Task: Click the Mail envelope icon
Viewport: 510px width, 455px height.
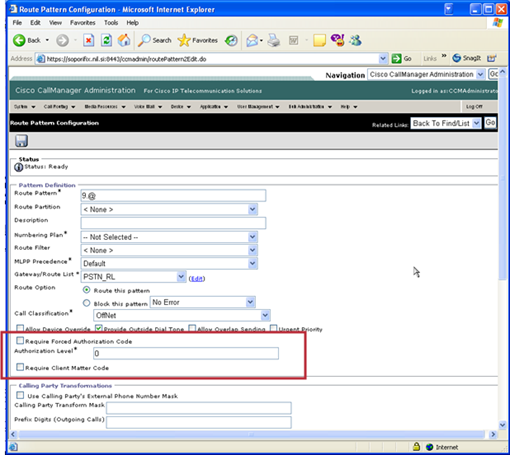Action: 252,41
